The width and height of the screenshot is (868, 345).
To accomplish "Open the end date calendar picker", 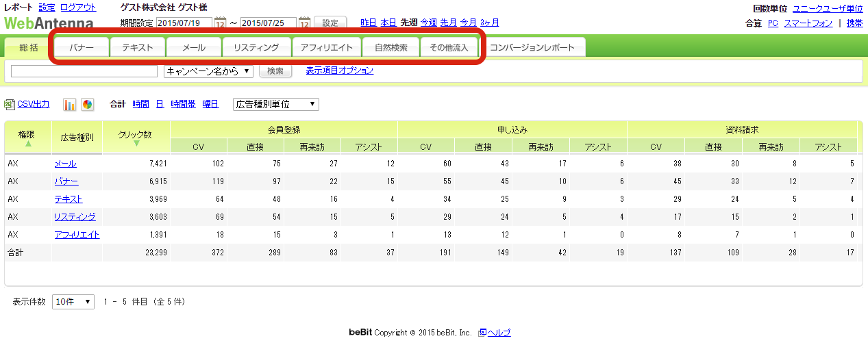I will 305,23.
